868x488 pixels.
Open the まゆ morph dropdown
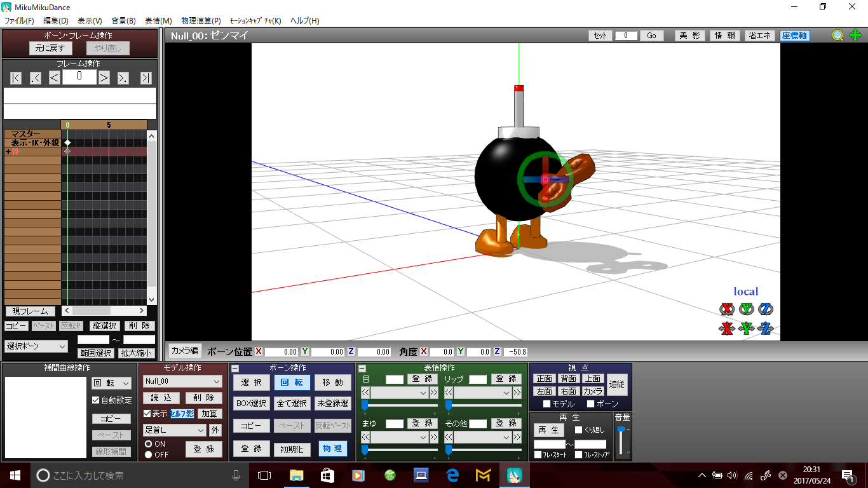tap(400, 437)
